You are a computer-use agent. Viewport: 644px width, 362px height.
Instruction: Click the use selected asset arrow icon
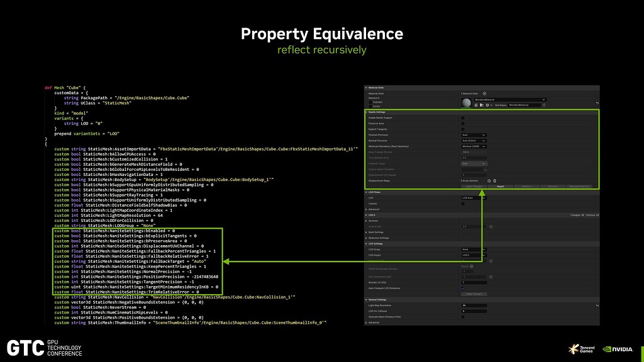(x=476, y=105)
